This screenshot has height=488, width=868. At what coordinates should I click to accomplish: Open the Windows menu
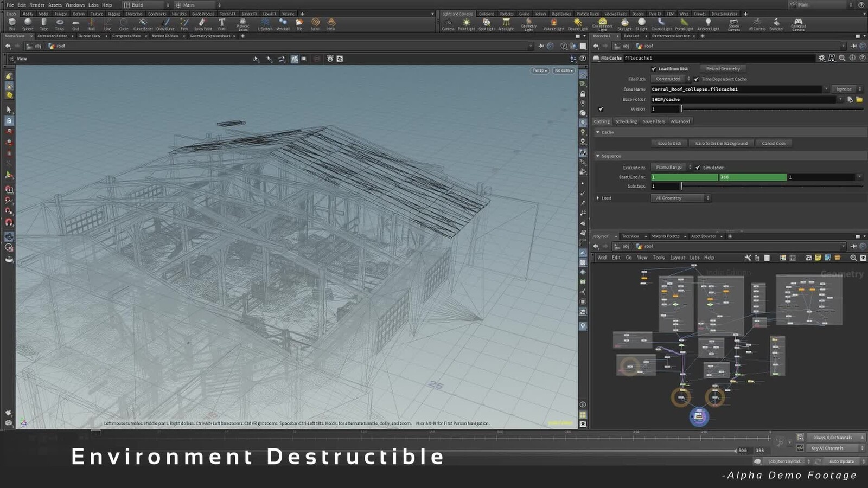point(75,5)
